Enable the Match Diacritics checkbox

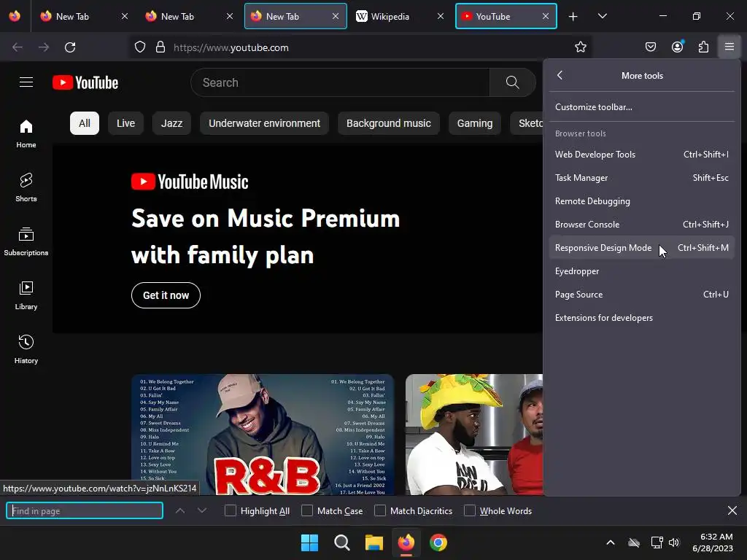[380, 510]
